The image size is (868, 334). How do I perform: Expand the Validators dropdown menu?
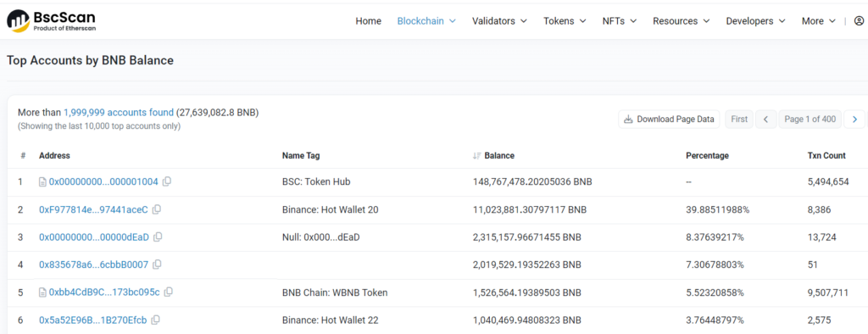(x=499, y=21)
